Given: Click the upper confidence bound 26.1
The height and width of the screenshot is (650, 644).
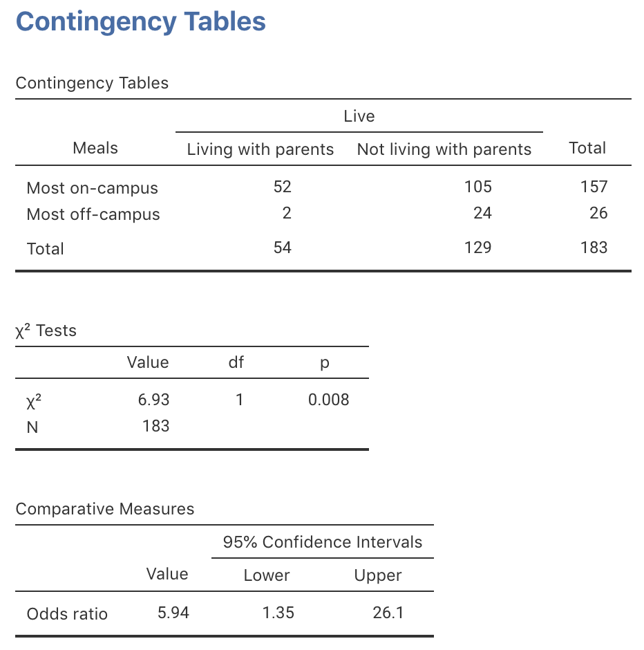Looking at the screenshot, I should pos(388,613).
